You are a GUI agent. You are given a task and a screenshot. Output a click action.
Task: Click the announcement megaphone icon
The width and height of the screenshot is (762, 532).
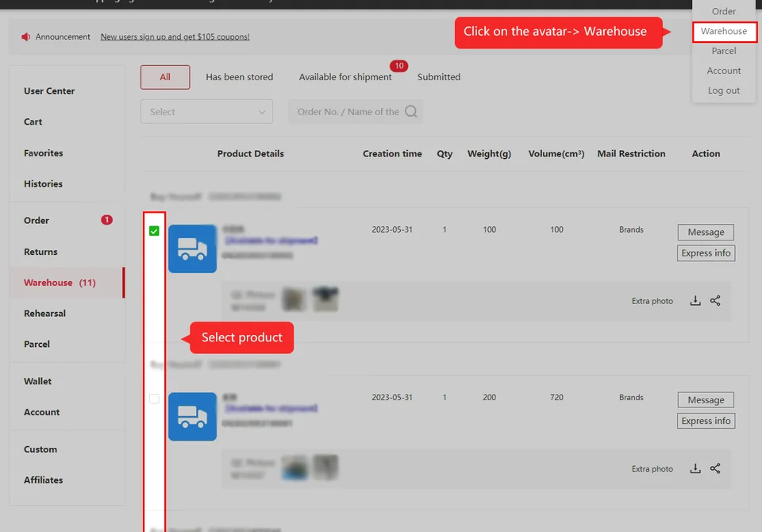pyautogui.click(x=25, y=37)
